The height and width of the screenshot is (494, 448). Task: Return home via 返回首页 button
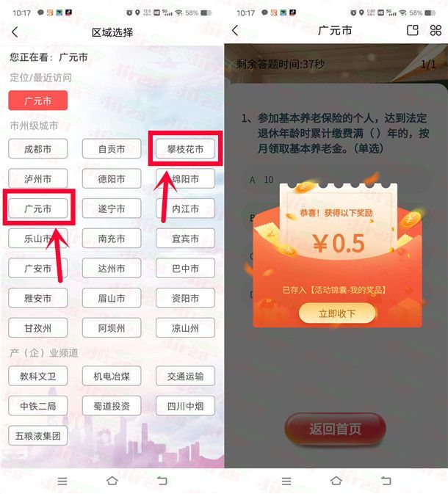point(335,429)
